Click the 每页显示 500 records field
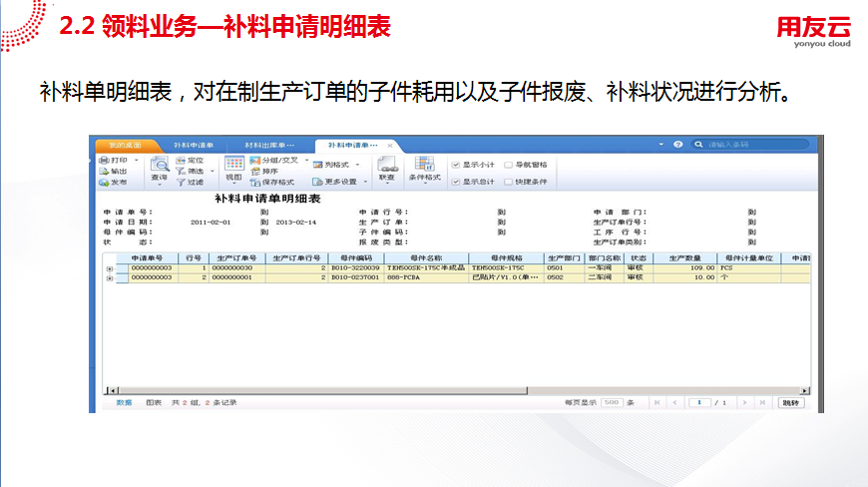 point(612,402)
